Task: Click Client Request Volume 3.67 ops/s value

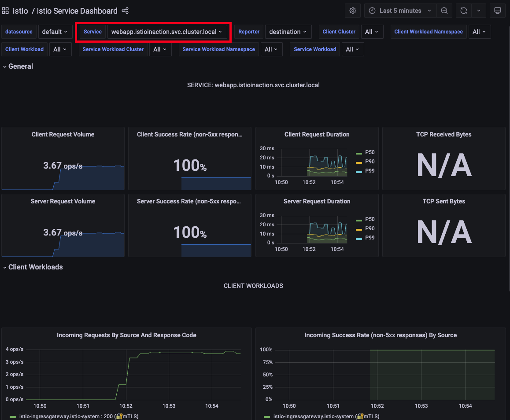Action: (63, 166)
